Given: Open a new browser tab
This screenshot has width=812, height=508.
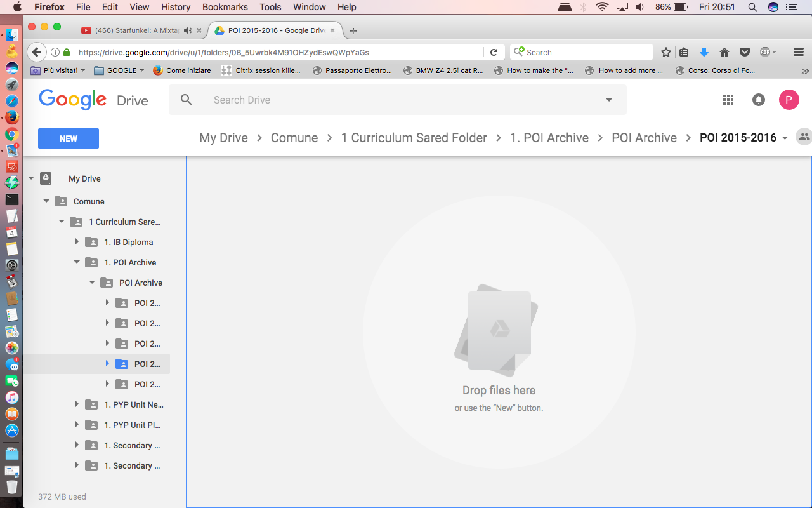Looking at the screenshot, I should coord(353,30).
